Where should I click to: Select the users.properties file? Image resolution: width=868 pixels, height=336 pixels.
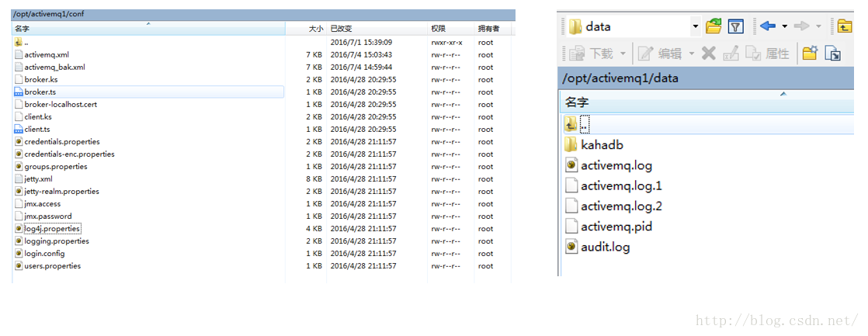point(53,265)
